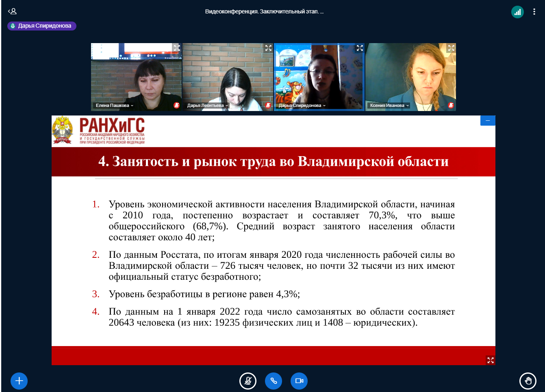
Task: Toggle the camera video button
Action: (299, 381)
